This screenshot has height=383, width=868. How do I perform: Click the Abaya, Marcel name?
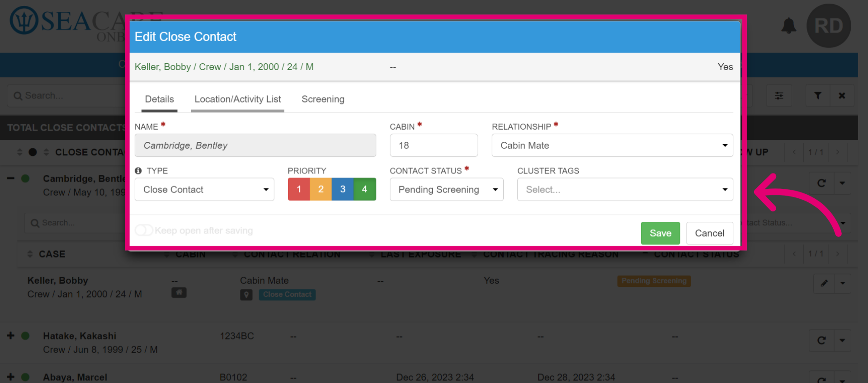point(75,377)
